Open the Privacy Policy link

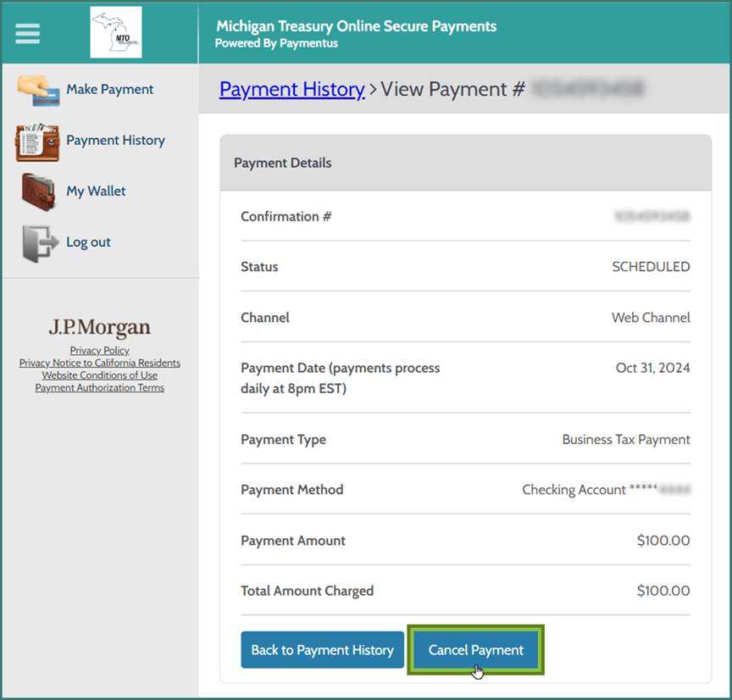pos(99,350)
